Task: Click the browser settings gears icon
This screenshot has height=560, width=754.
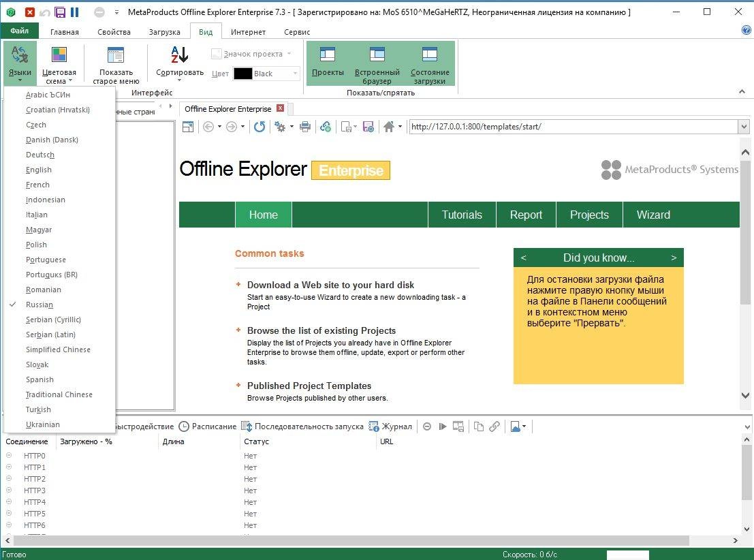Action: pyautogui.click(x=280, y=127)
